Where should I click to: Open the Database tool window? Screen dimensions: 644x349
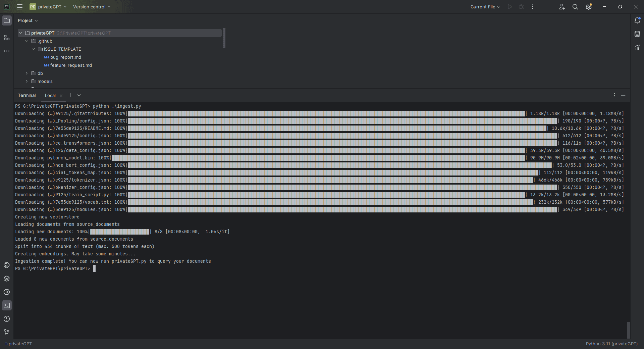[637, 34]
